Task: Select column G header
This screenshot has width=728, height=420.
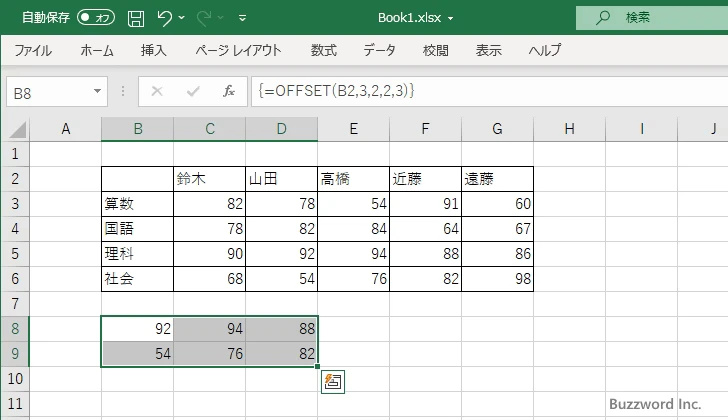Action: [498, 129]
